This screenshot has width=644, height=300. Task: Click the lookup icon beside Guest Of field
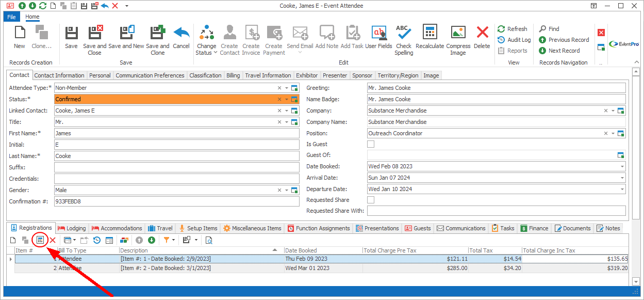tap(621, 155)
